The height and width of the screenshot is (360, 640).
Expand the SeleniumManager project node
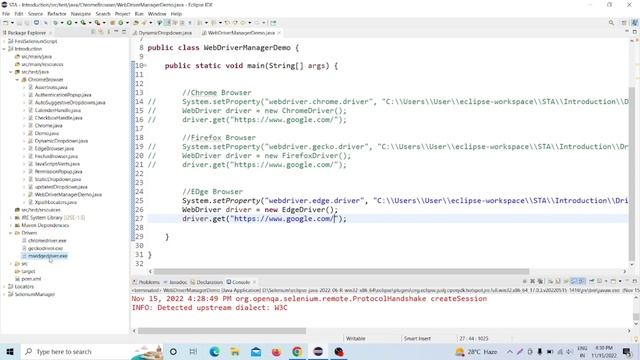click(x=4, y=294)
